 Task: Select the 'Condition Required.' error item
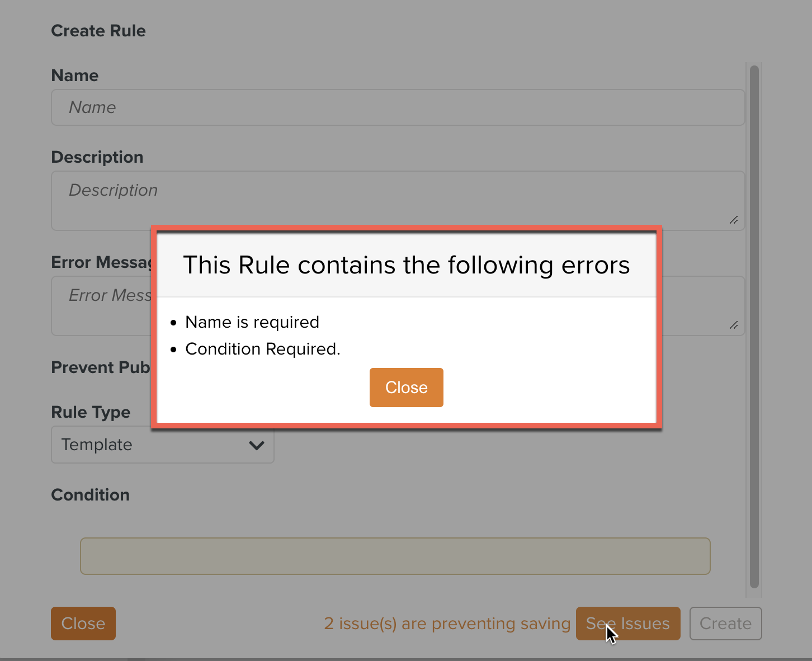(263, 349)
